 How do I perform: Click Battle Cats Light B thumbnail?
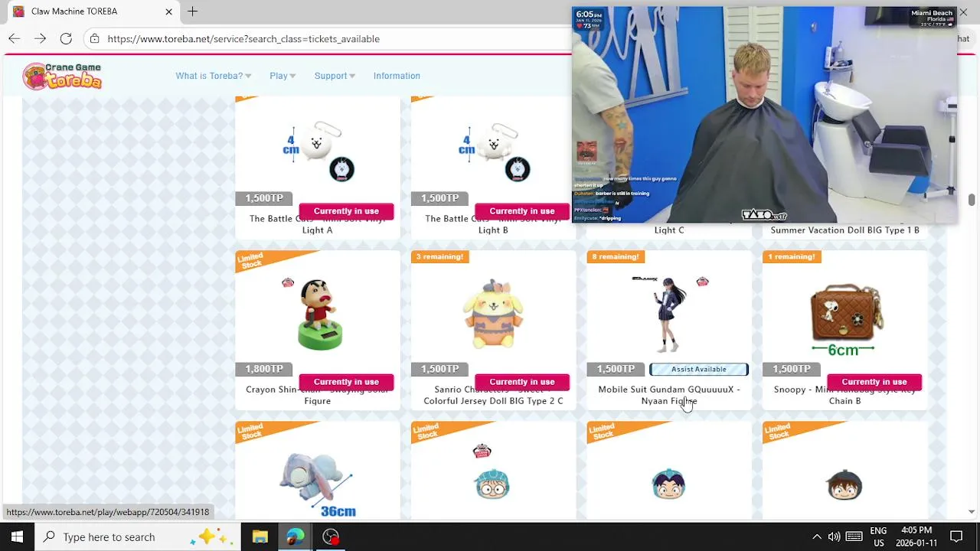click(494, 150)
